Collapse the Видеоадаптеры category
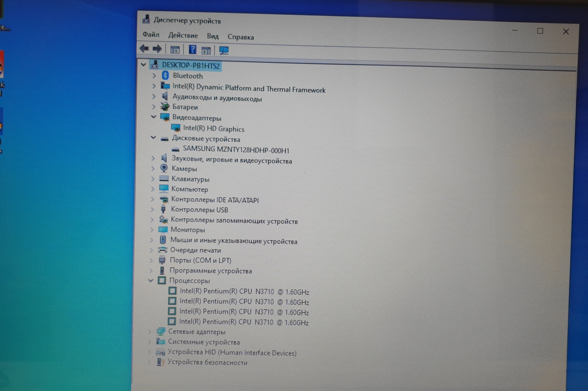Screen dimensions: 588x391 coord(154,117)
